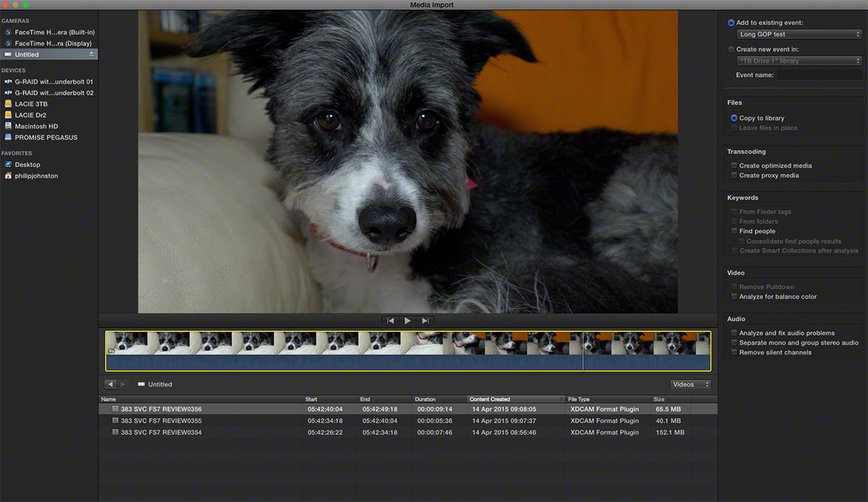
Task: Click the first filmstrip thumbnail frame
Action: click(x=127, y=343)
